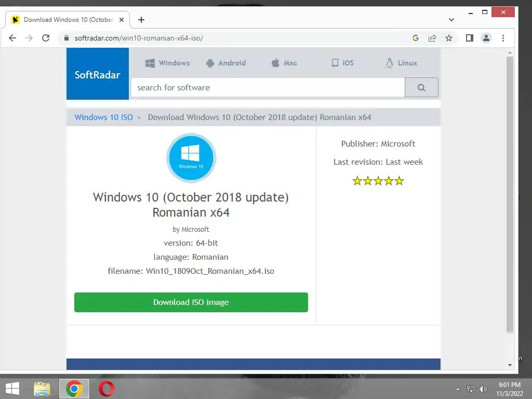Viewport: 532px width, 399px height.
Task: Focus the search for software field
Action: click(268, 87)
